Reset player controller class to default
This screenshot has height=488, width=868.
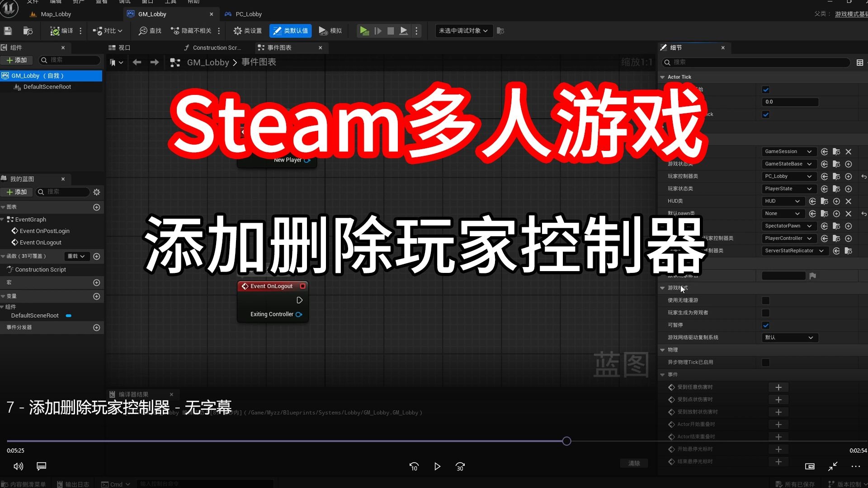click(863, 177)
